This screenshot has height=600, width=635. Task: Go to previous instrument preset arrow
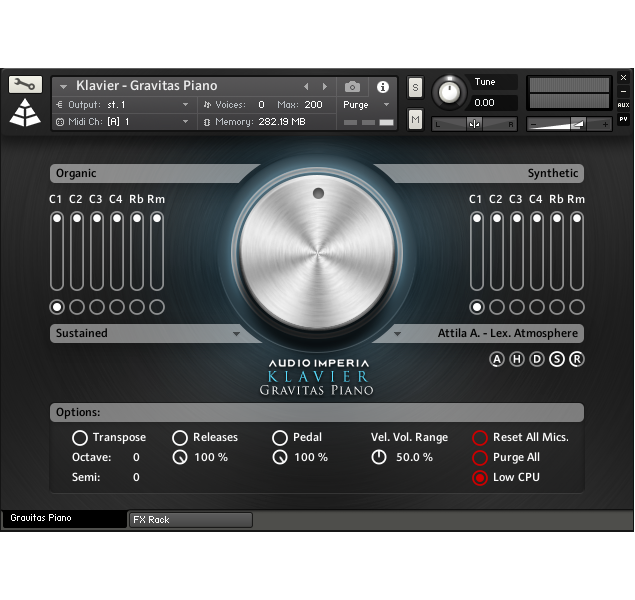[x=306, y=87]
